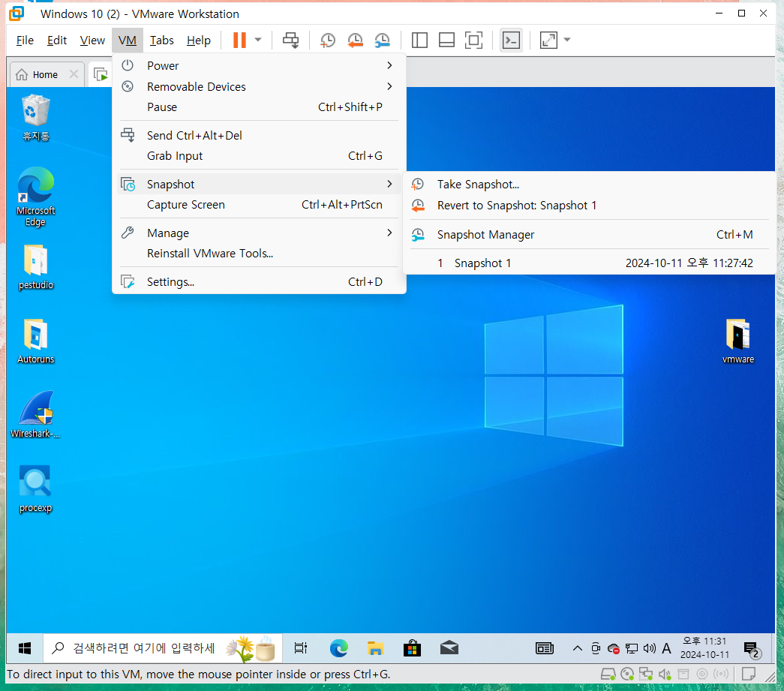Click the orange Pause VM toolbar icon
Viewport: 784px width, 691px height.
point(239,40)
